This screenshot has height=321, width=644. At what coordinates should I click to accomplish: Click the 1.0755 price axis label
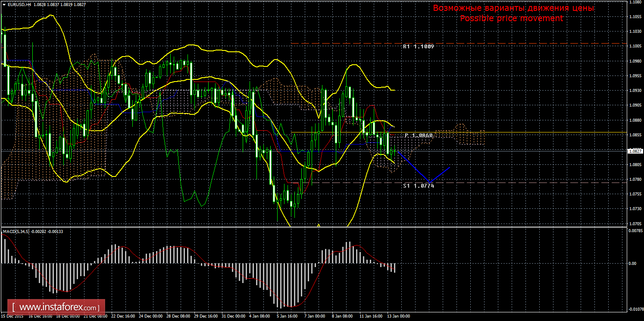(635, 194)
